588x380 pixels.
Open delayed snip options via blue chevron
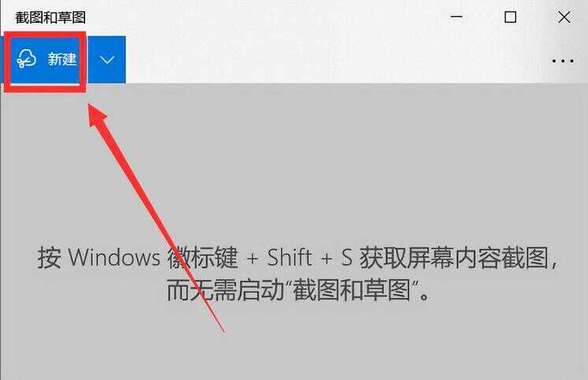click(107, 60)
